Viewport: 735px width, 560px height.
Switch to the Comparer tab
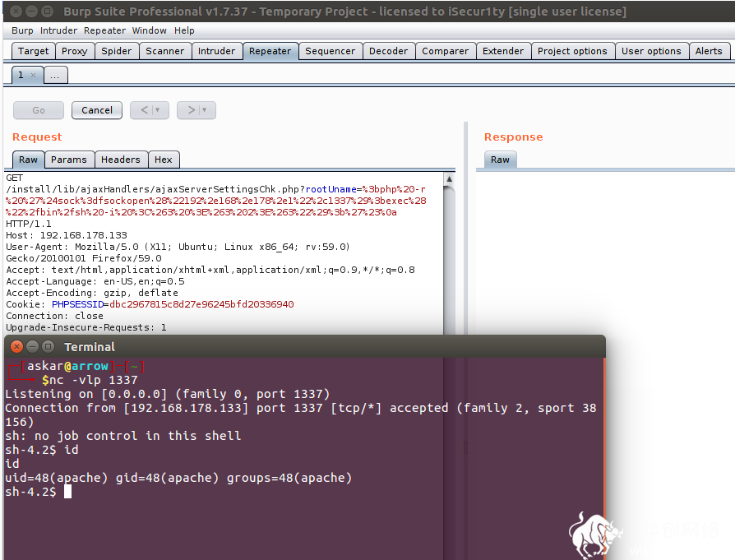pyautogui.click(x=446, y=51)
